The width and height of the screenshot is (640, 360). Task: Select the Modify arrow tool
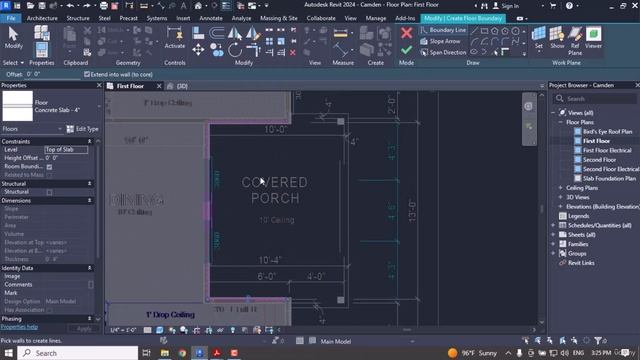[x=13, y=38]
